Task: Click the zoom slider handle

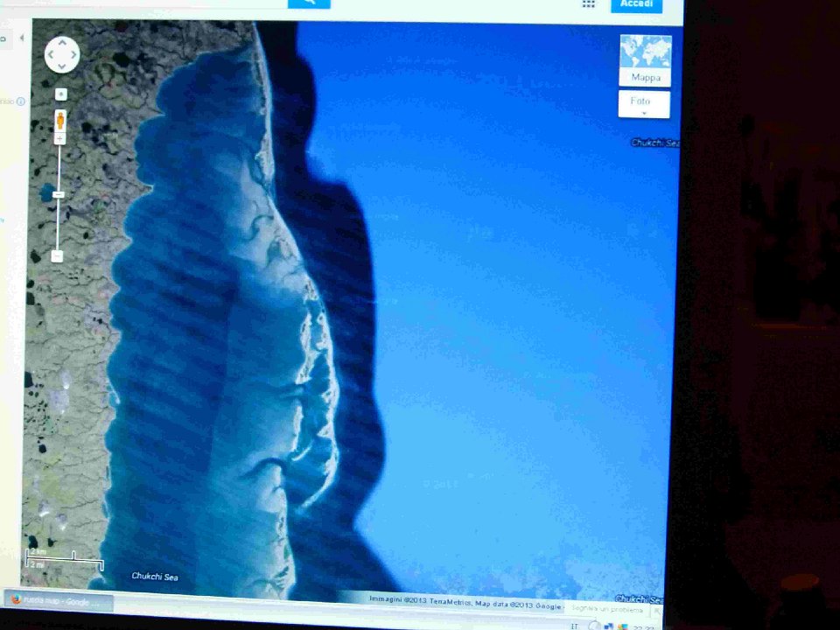Action: (59, 194)
